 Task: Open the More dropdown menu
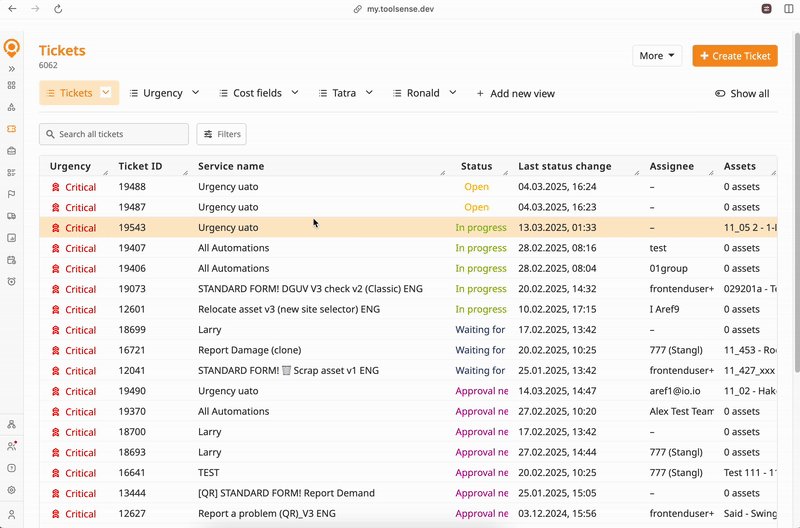(657, 56)
